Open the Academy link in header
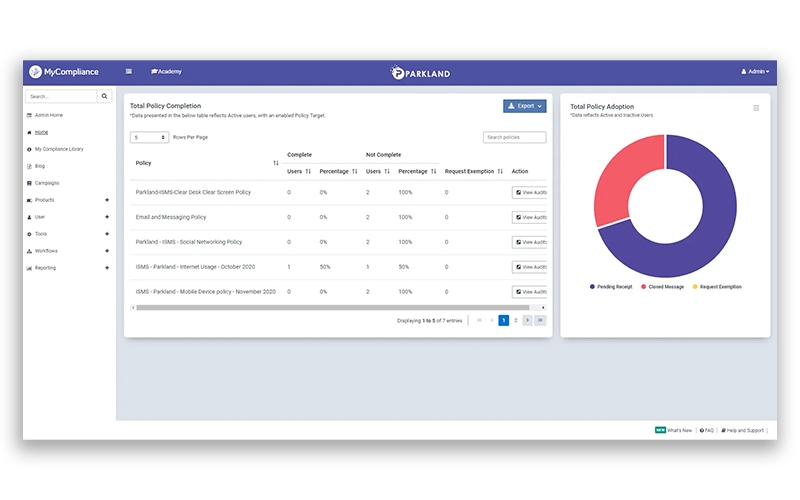800x500 pixels. pyautogui.click(x=166, y=72)
